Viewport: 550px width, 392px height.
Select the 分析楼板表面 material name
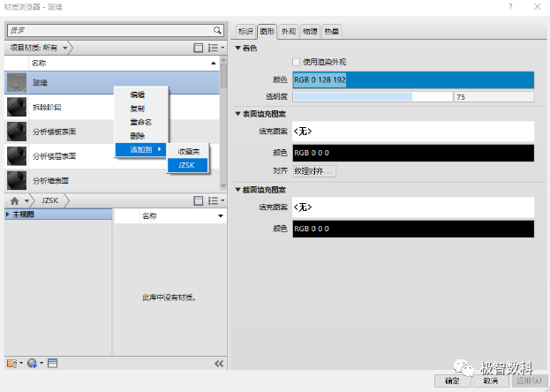[x=55, y=132]
